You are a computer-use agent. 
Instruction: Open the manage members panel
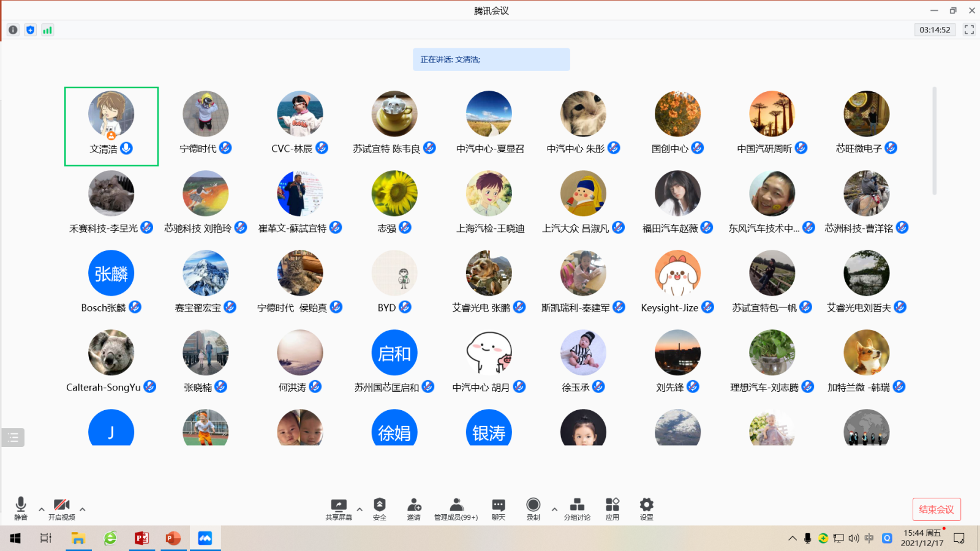tap(456, 508)
